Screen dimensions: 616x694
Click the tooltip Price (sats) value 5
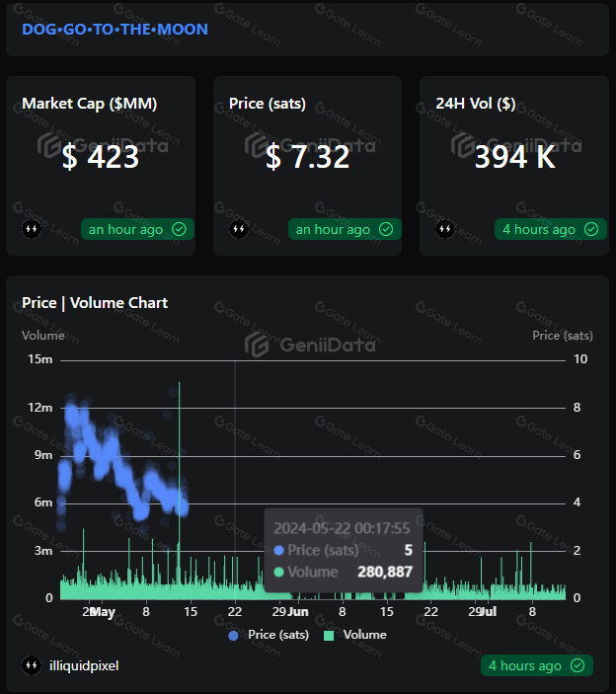click(409, 550)
